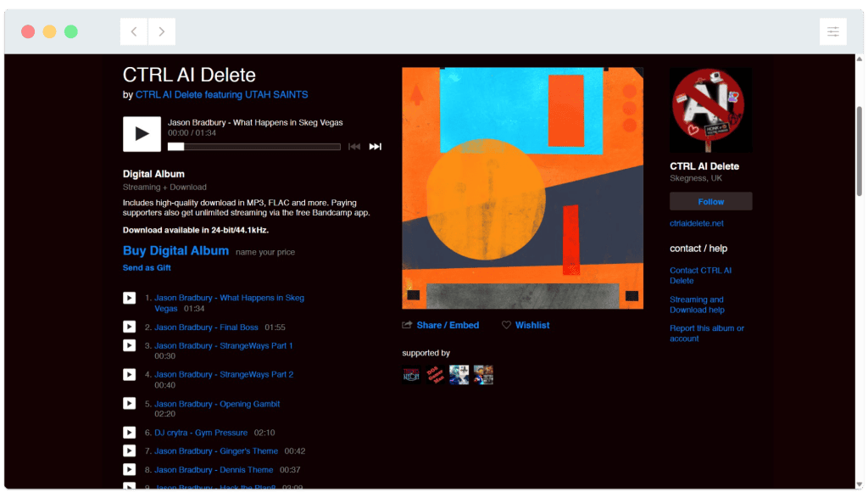Click the '00:00 / 01:34' time display

[192, 133]
